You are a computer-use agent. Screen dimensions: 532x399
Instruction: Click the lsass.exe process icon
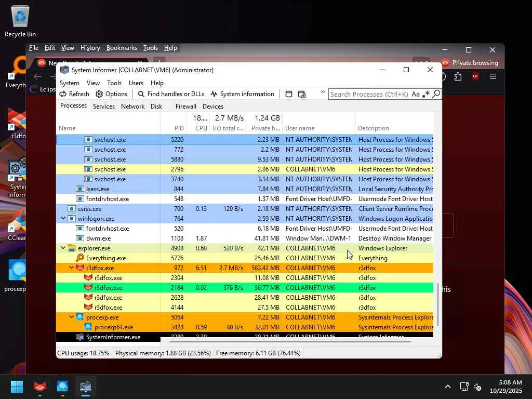[80, 189]
